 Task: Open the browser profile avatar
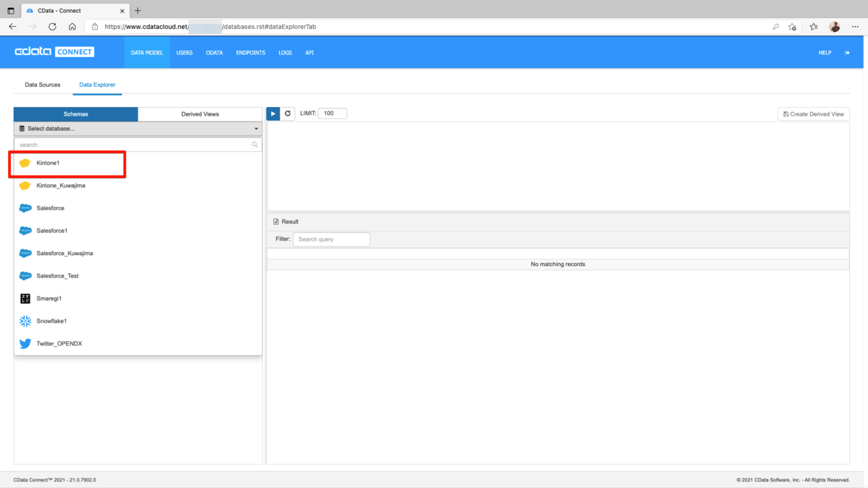[835, 27]
